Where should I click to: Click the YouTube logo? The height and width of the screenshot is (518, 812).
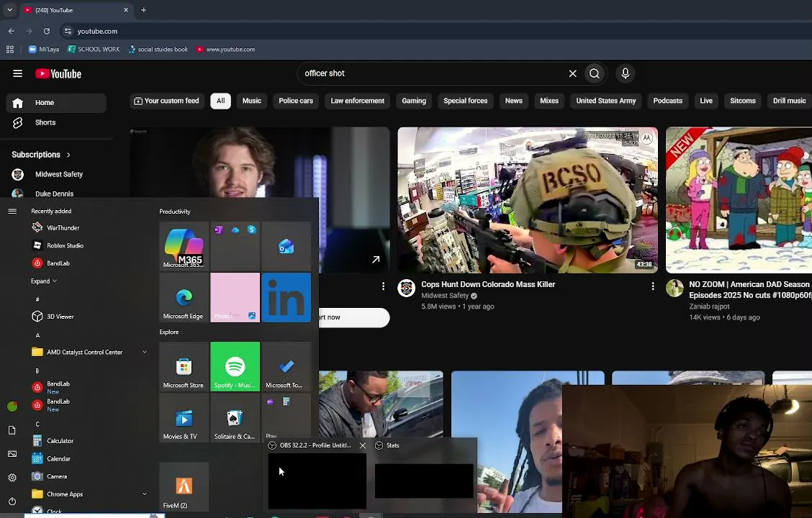click(x=58, y=73)
